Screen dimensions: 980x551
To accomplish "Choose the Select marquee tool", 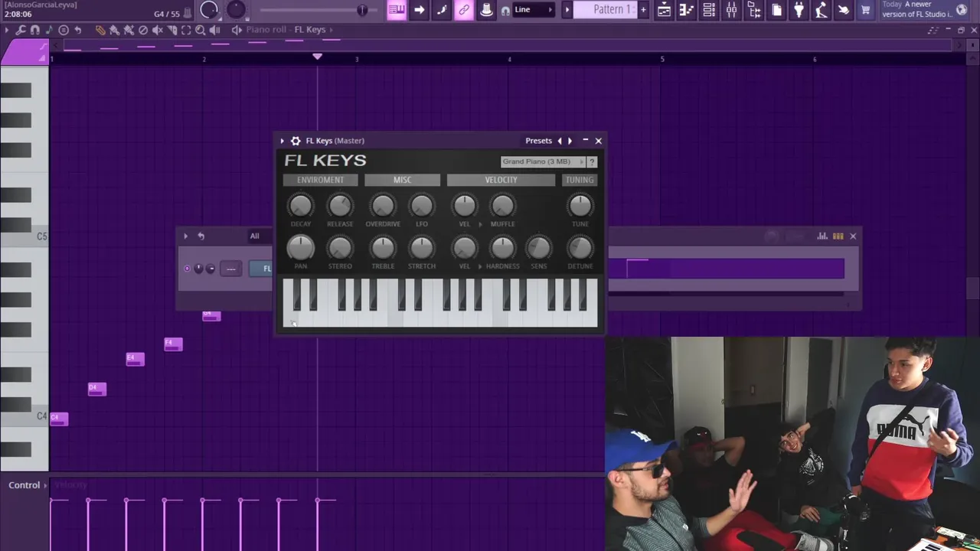I will (x=186, y=30).
